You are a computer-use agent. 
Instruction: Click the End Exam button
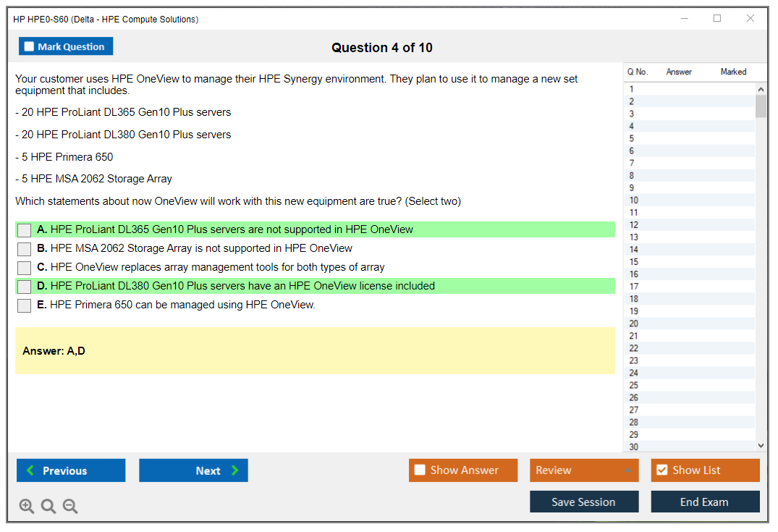click(x=705, y=502)
